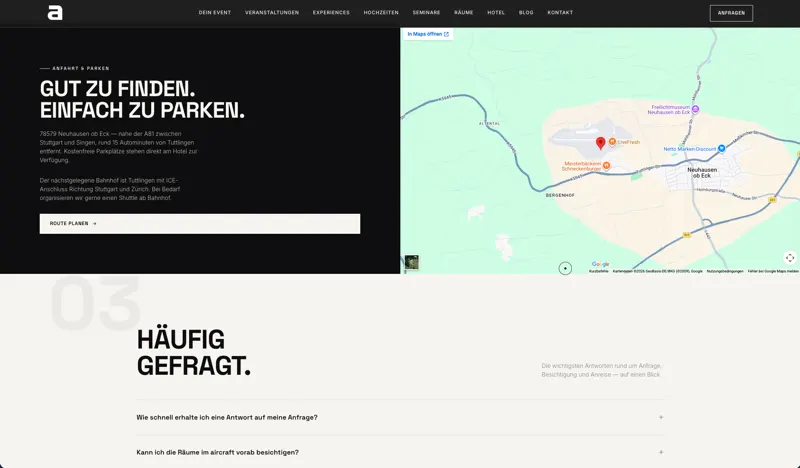Open the SEMINARE navigation link

pos(427,13)
